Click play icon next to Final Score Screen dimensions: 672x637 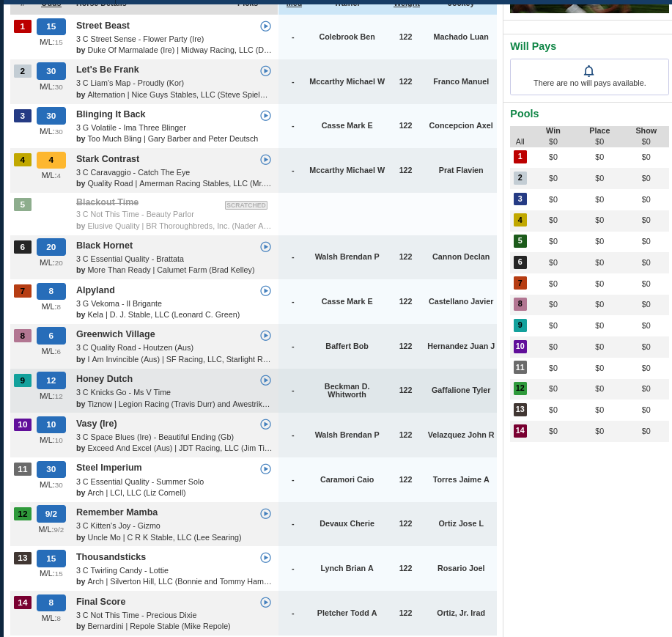click(x=266, y=603)
